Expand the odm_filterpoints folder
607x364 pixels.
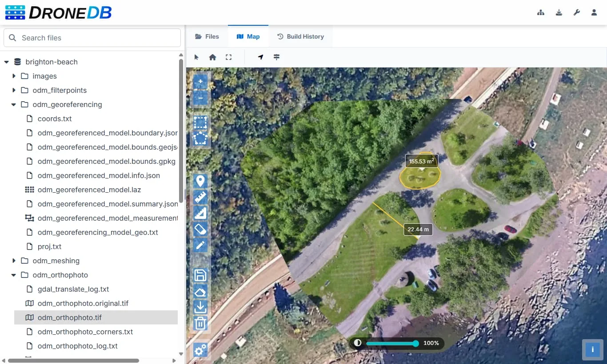tap(14, 91)
